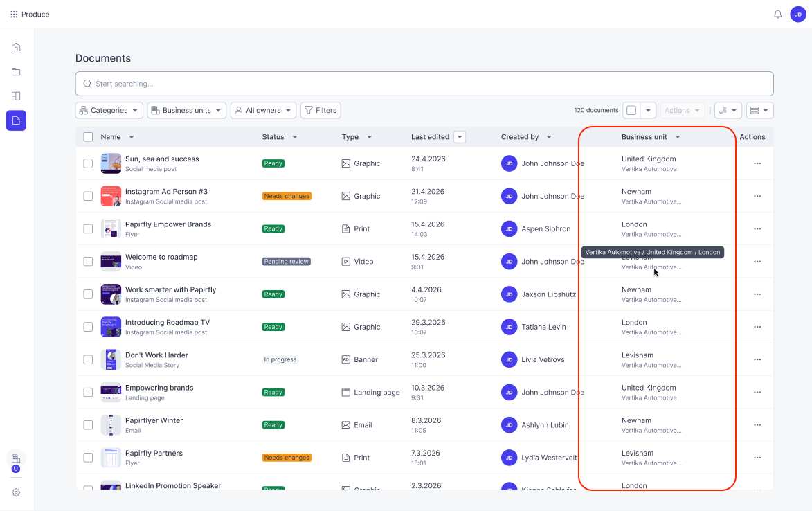Tick the checkbox for Welcome to roadmap
This screenshot has width=812, height=511.
[88, 262]
